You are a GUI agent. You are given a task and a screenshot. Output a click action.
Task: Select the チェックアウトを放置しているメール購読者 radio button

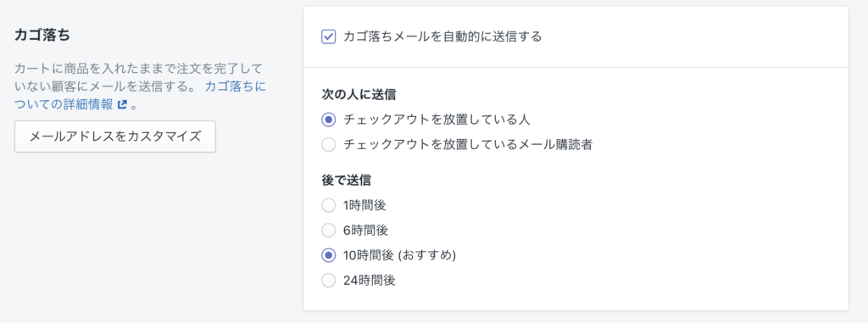329,145
